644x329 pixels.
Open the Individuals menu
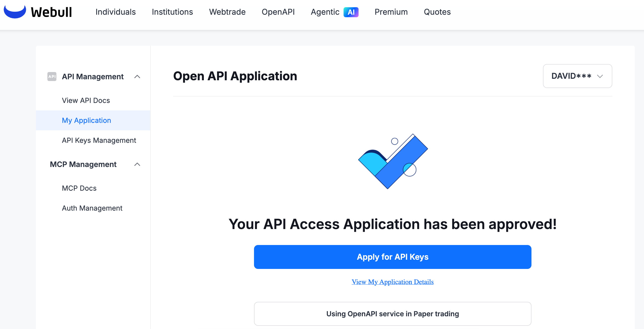(116, 12)
